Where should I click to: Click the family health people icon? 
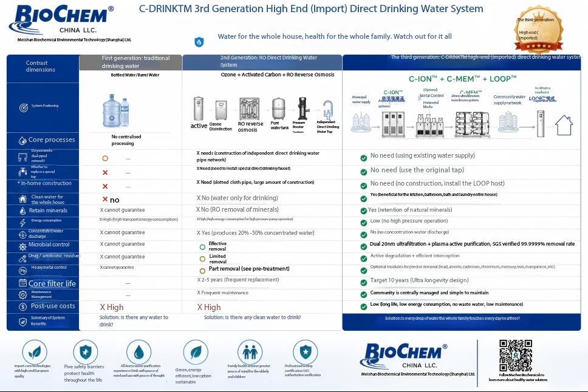pyautogui.click(x=250, y=353)
